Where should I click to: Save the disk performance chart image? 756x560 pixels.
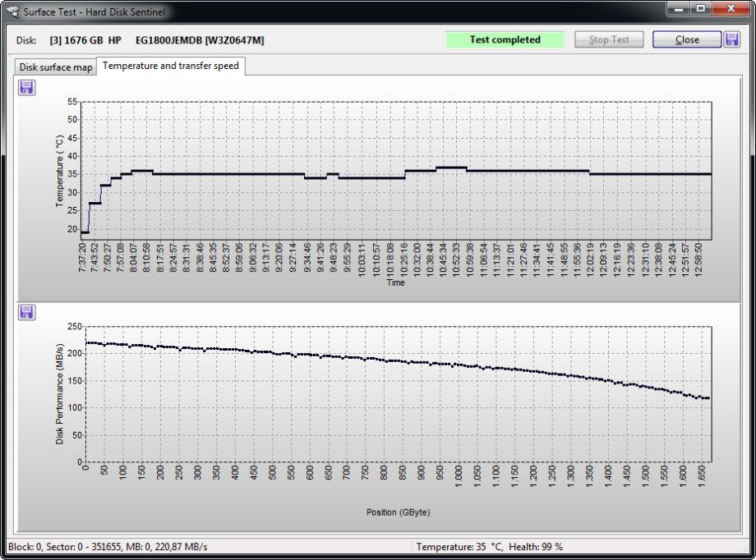point(26,312)
